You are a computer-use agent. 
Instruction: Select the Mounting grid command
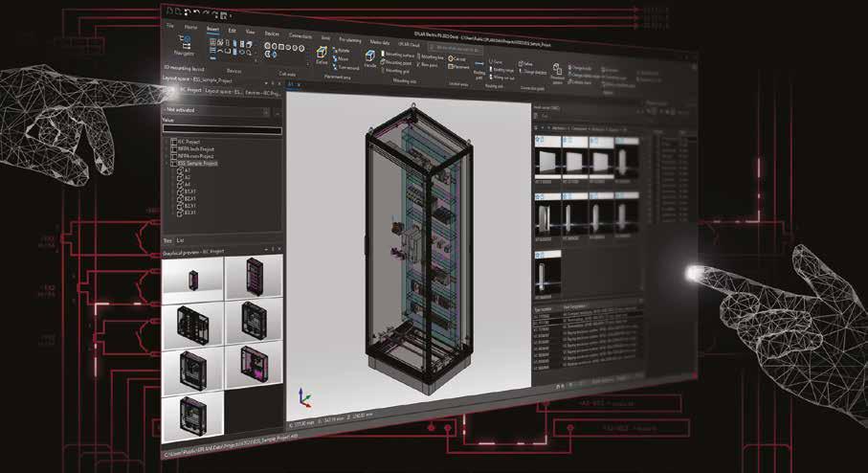395,71
